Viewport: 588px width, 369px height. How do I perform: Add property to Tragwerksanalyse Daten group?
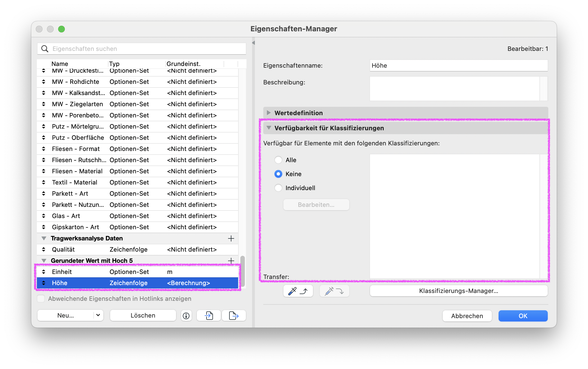click(x=231, y=238)
